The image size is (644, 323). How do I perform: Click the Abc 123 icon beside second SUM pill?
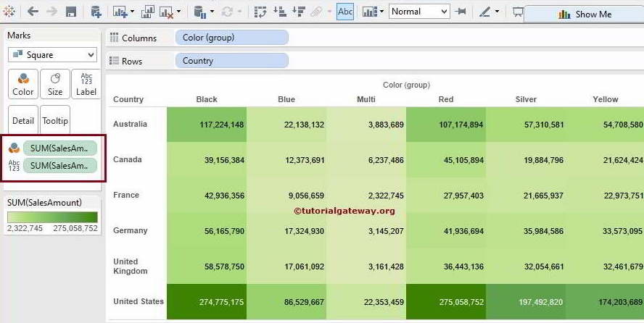click(x=14, y=166)
